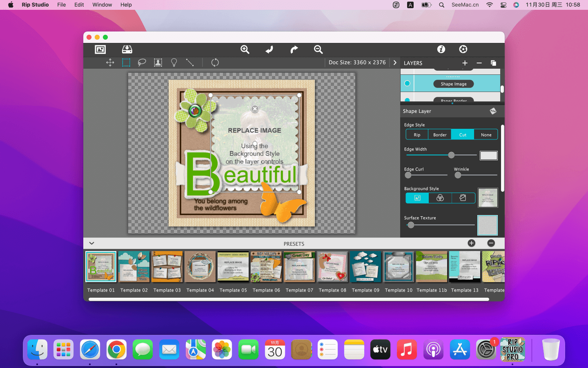Add a new layer with plus button
Image resolution: width=588 pixels, height=368 pixels.
[x=465, y=63]
